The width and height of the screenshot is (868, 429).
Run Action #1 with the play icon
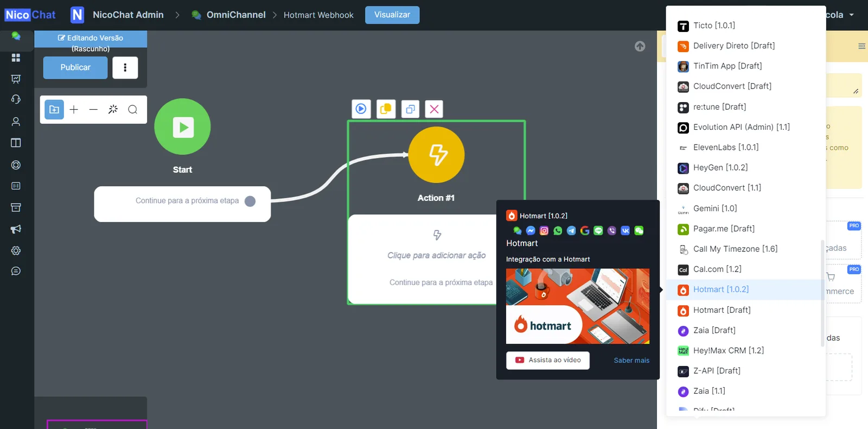361,109
